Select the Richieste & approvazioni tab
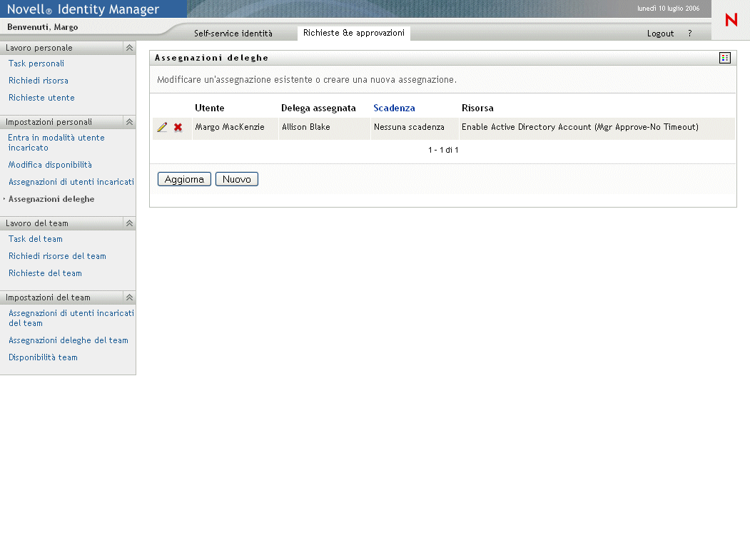This screenshot has height=560, width=750. pyautogui.click(x=353, y=33)
